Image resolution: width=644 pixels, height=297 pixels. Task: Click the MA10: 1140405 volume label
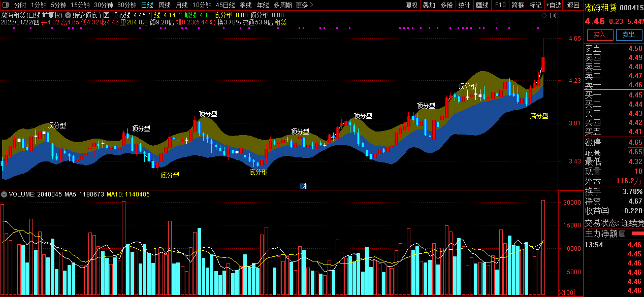click(x=128, y=194)
